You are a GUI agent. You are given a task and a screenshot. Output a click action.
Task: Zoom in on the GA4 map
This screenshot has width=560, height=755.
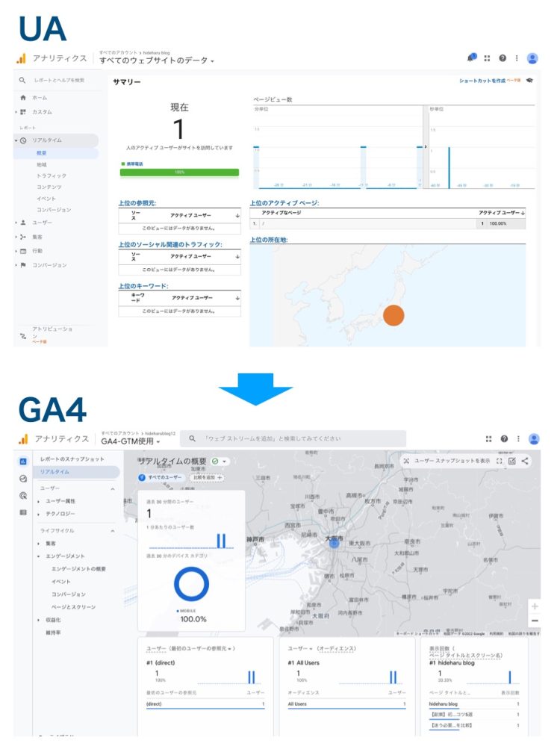[535, 606]
